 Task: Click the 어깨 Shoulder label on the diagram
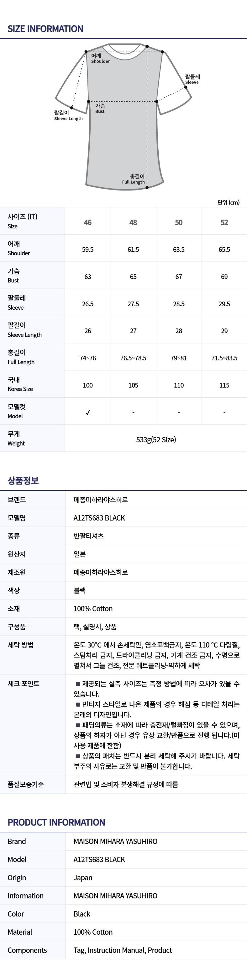point(100,58)
